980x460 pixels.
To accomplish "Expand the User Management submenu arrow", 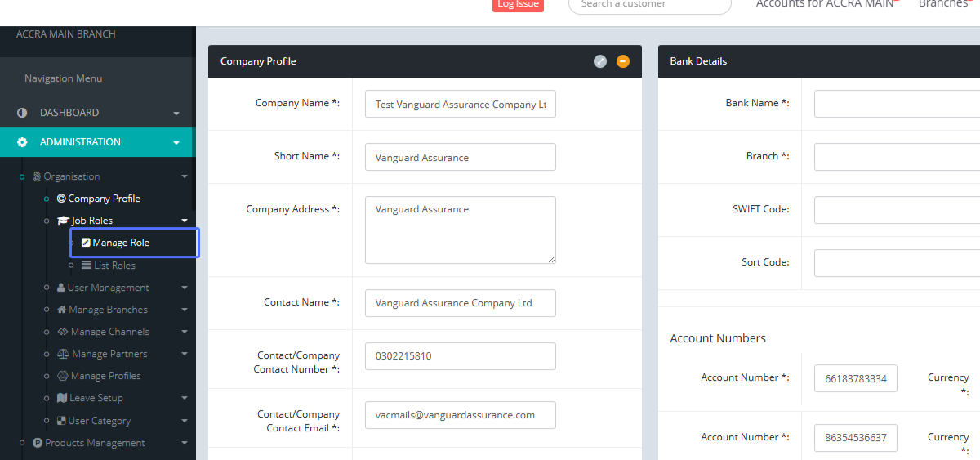I will click(x=185, y=288).
